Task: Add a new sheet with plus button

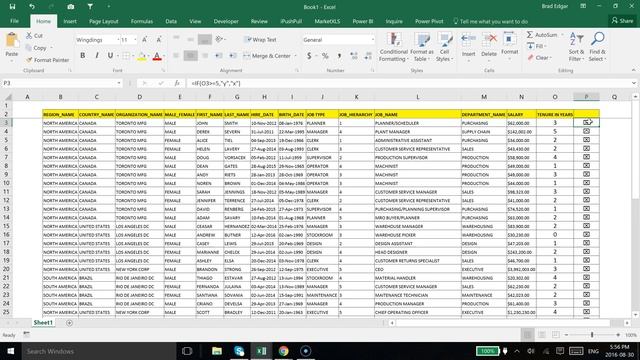Action: coord(69,323)
